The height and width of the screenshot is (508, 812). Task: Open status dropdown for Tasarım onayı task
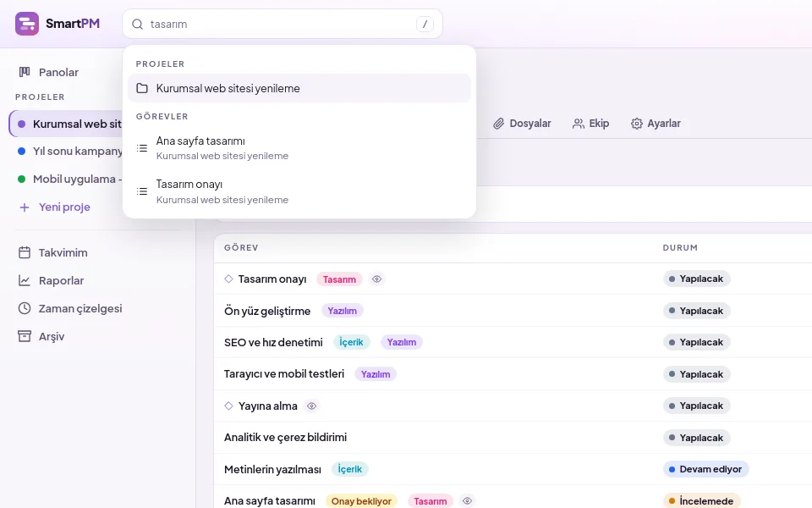pyautogui.click(x=696, y=279)
